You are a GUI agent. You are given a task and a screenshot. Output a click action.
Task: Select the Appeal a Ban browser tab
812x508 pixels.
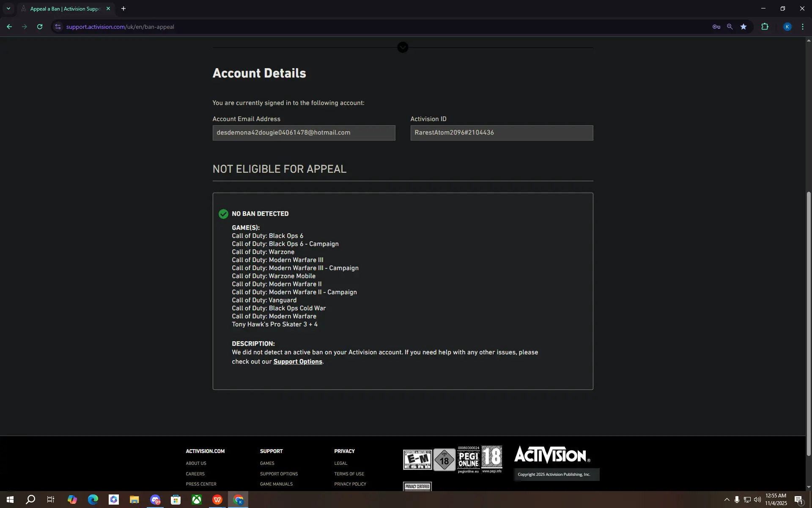[x=65, y=8]
